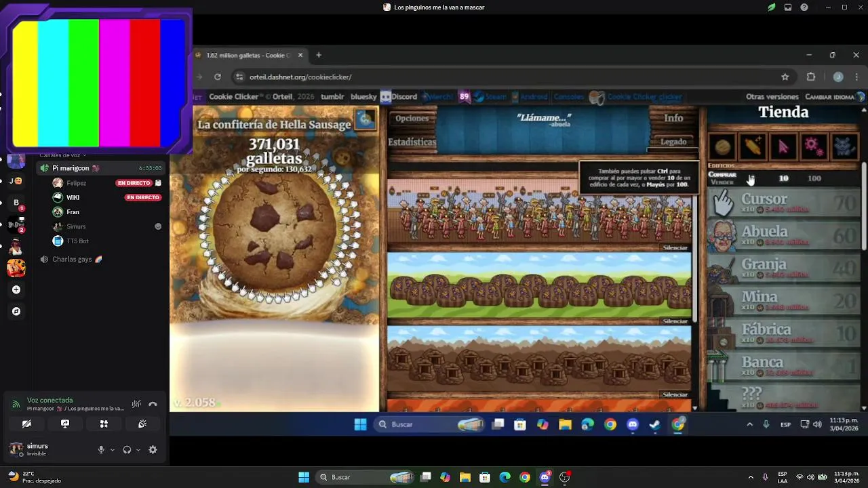This screenshot has width=868, height=488.
Task: Open the Otras versiones menu
Action: 772,97
